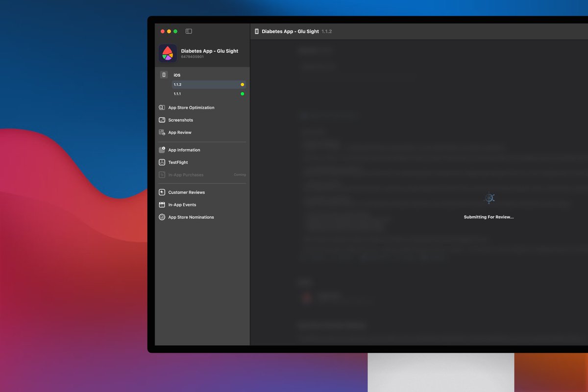The image size is (588, 392).
Task: Minimize the window with yellow button
Action: [x=169, y=31]
